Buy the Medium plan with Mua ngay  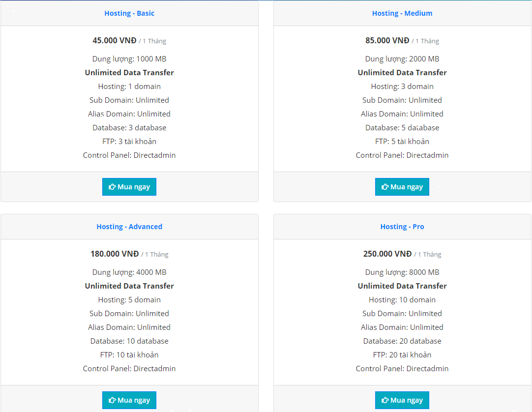pos(402,187)
